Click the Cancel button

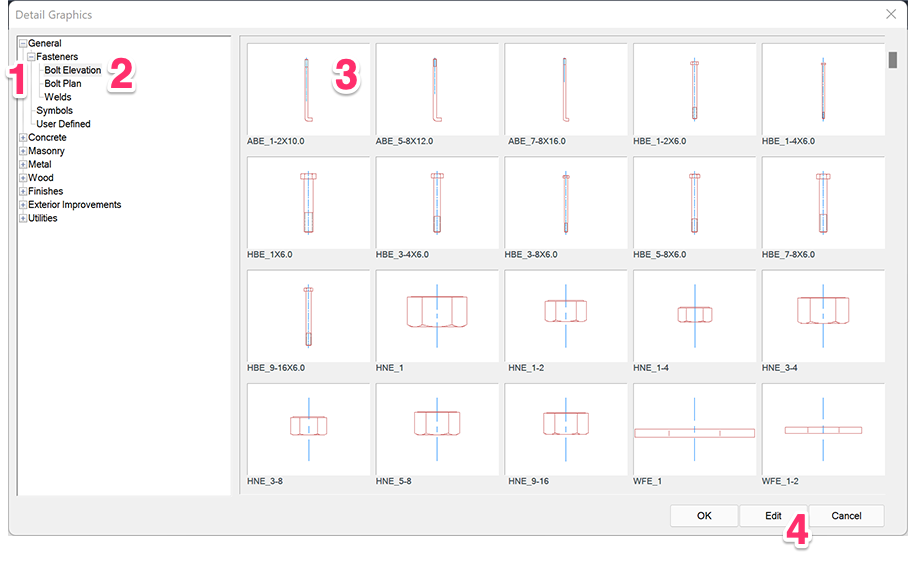(x=846, y=516)
